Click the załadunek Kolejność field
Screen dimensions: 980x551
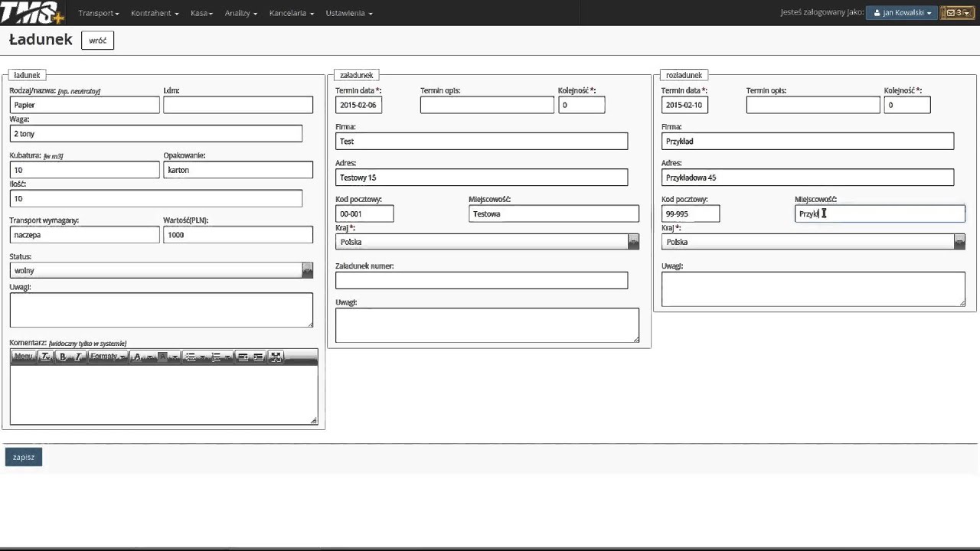click(x=582, y=105)
